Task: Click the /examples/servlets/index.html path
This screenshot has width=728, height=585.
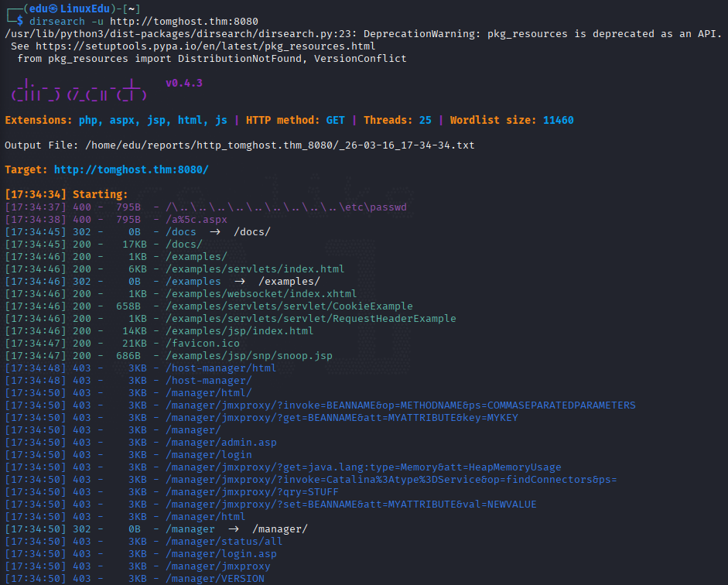Action: pyautogui.click(x=255, y=269)
